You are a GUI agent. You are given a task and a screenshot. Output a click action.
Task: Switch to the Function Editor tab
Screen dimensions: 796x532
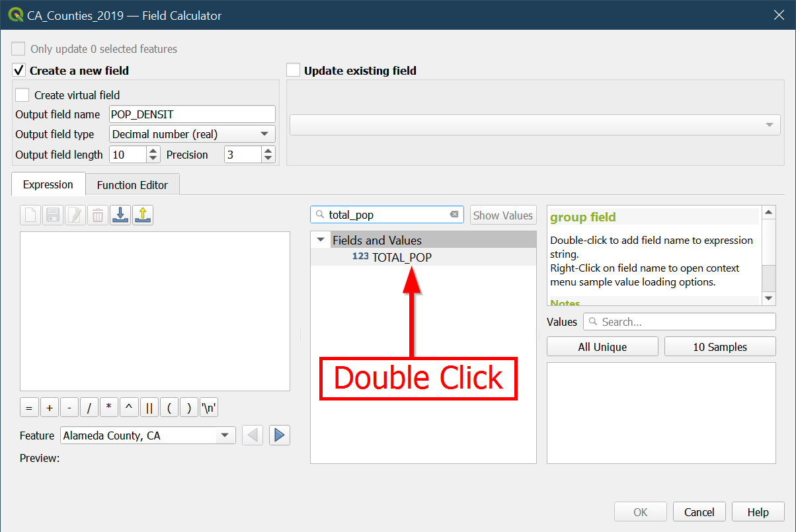click(132, 185)
